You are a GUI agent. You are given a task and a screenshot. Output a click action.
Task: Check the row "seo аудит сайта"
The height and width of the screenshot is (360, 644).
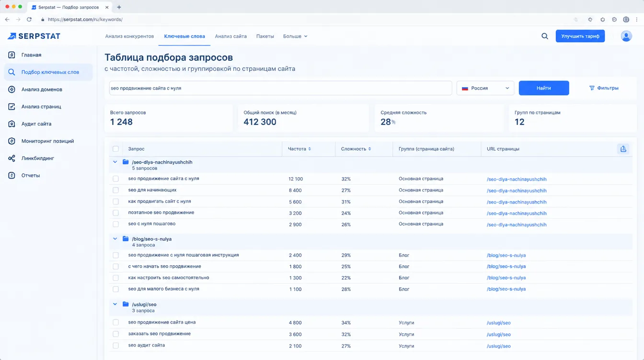(x=115, y=346)
